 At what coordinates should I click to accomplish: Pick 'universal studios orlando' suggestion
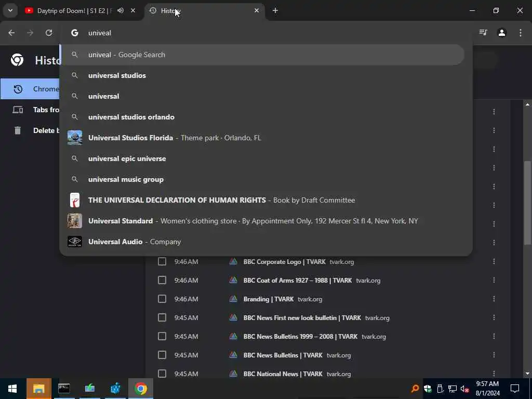click(262, 117)
